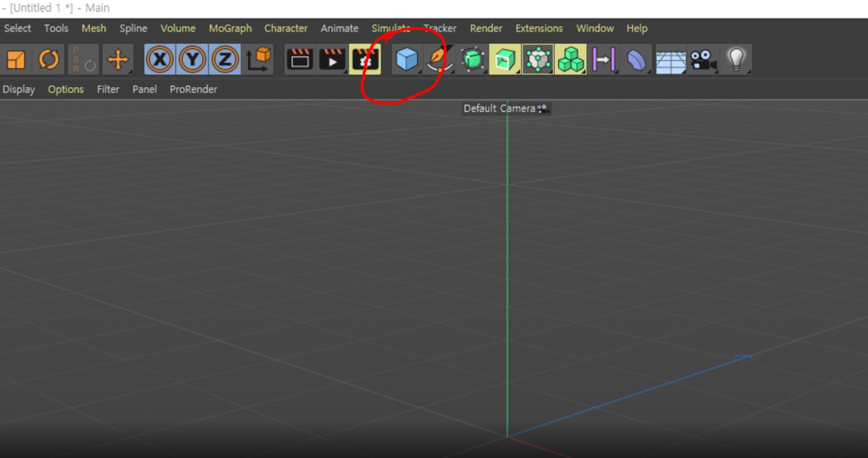Toggle the coordinate system button
The width and height of the screenshot is (868, 458).
258,59
